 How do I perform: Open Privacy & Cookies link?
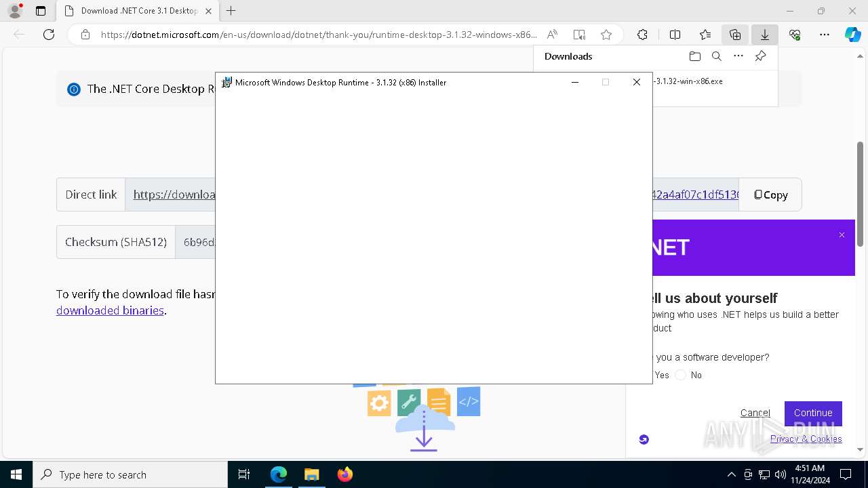point(806,439)
